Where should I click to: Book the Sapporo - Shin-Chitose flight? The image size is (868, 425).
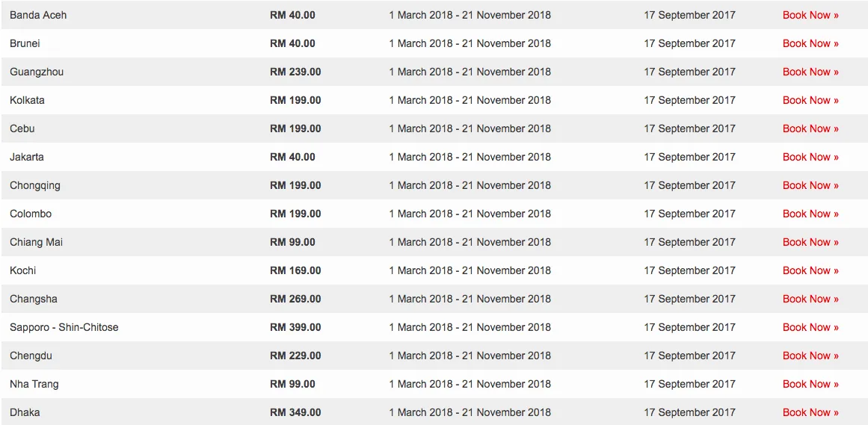tap(810, 327)
